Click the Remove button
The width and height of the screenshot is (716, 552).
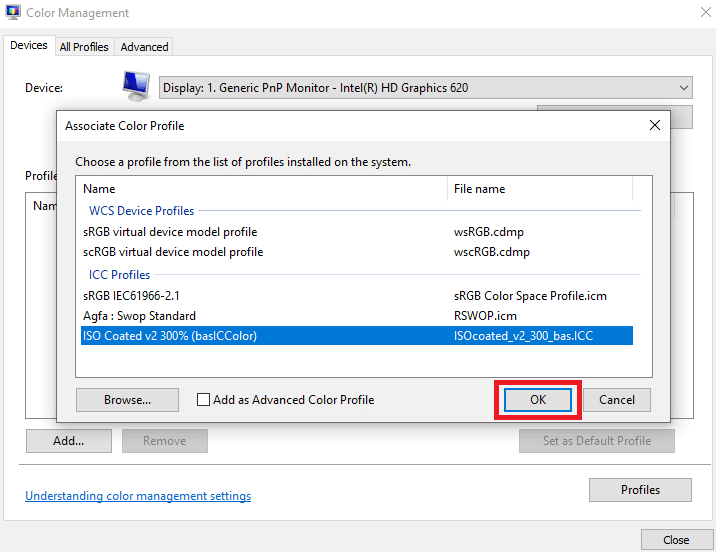pos(165,441)
